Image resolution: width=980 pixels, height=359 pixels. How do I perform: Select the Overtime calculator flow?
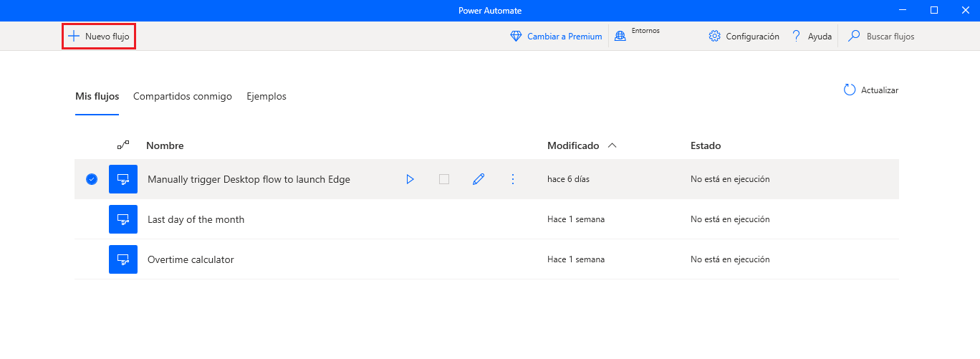pos(191,259)
